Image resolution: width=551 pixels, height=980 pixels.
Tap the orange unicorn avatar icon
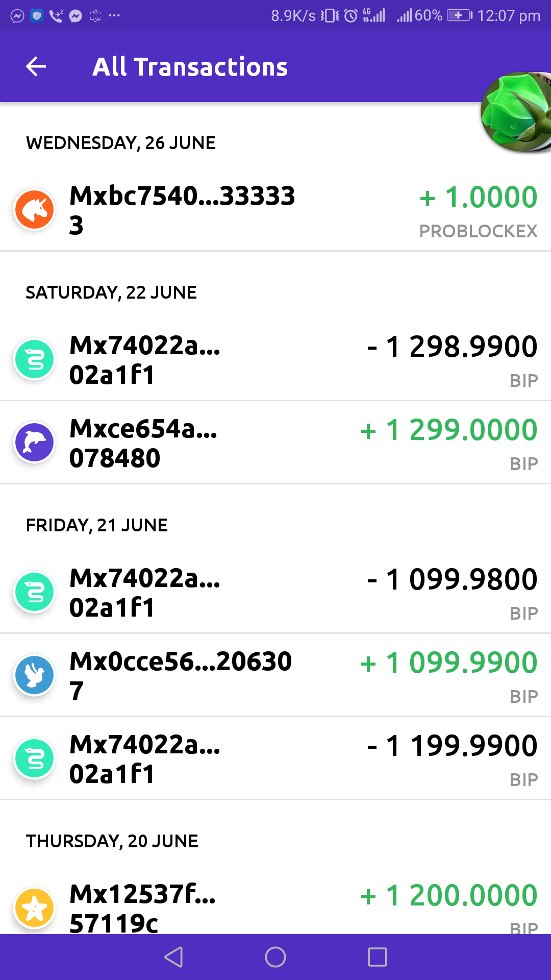tap(35, 209)
